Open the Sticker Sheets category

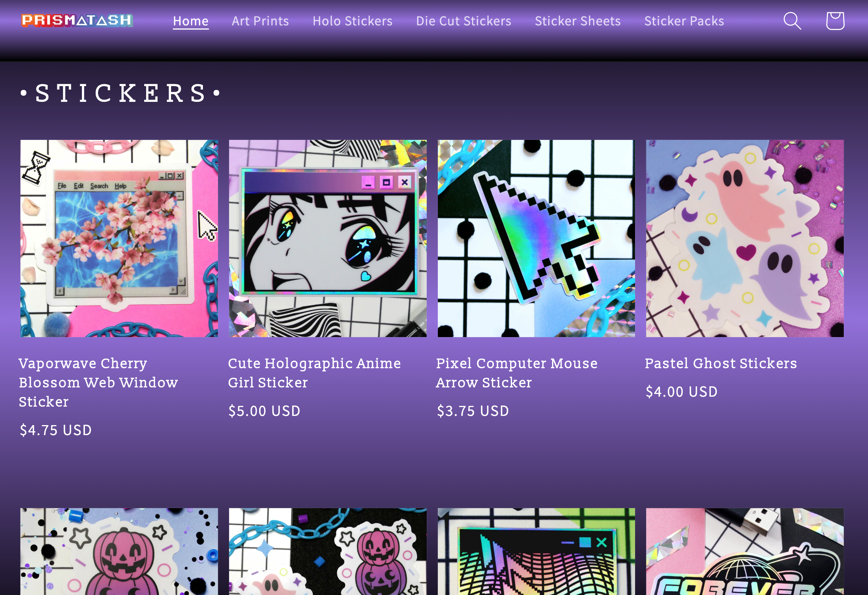pyautogui.click(x=578, y=21)
